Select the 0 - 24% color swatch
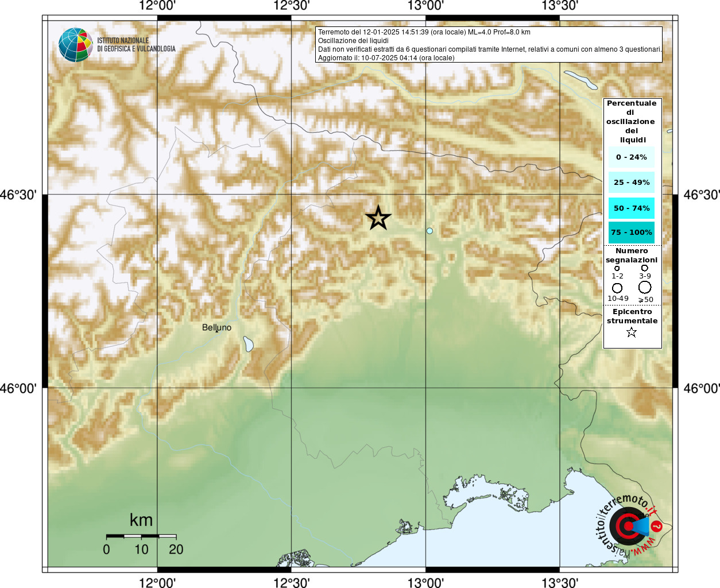Viewport: 720px width, 588px height. point(632,157)
